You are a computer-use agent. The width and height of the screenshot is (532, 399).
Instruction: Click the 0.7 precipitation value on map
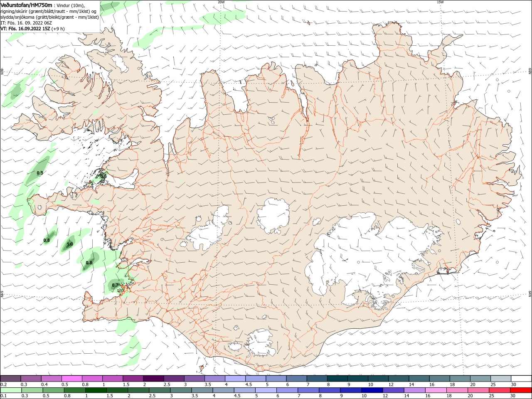115,285
